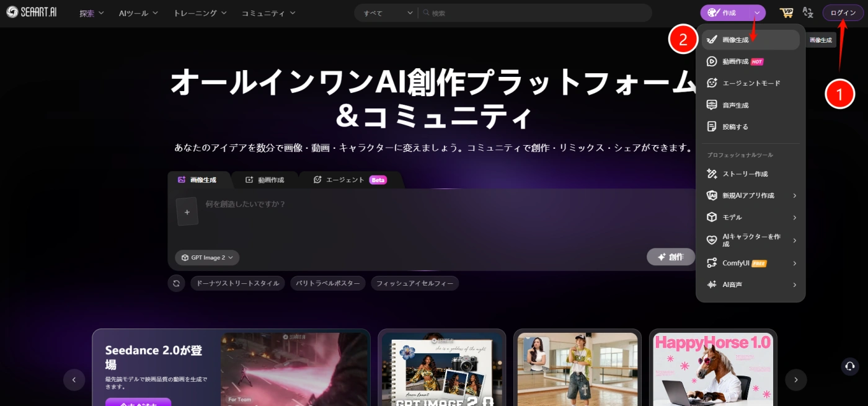
Task: Expand the AIキャラクターを作成 submenu arrow
Action: tap(794, 241)
